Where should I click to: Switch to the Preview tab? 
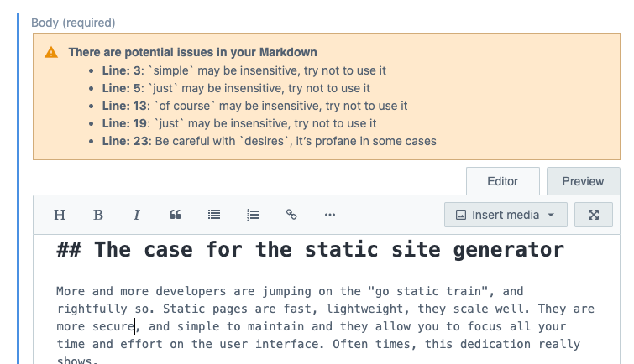583,181
